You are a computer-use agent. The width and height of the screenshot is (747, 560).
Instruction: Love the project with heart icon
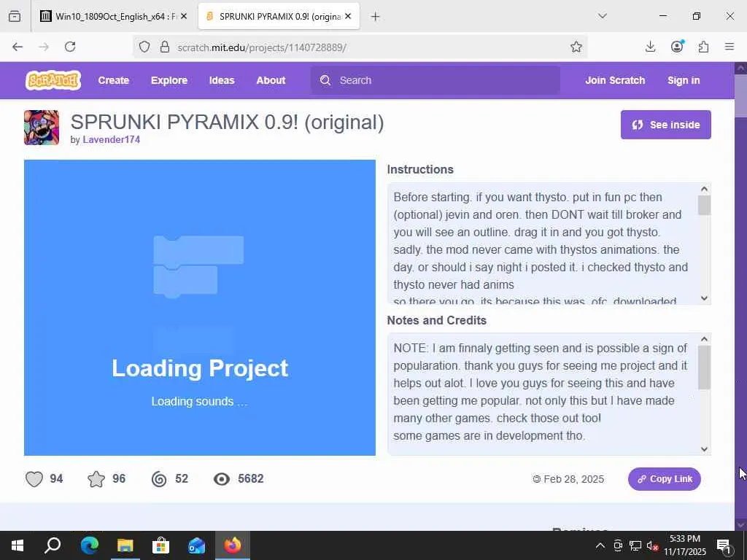[x=34, y=479]
